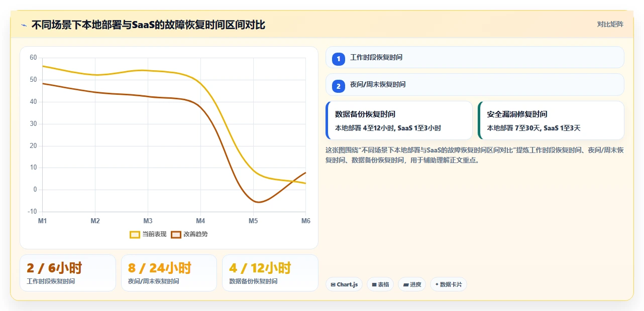Click the -10 y-axis value
The image size is (644, 311).
point(33,212)
